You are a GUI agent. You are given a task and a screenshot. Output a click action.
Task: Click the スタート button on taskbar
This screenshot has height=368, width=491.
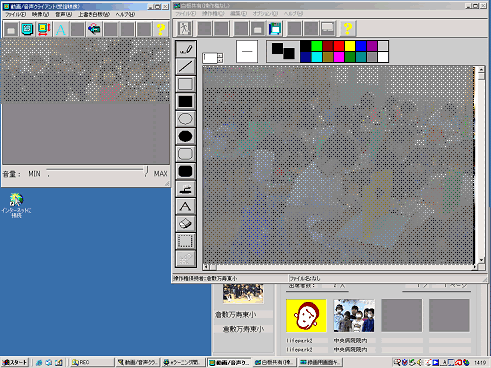click(x=15, y=362)
